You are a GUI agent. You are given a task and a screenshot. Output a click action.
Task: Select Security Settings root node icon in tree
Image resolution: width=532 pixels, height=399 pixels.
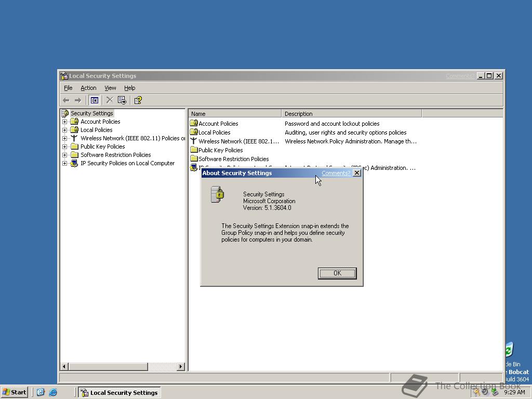[65, 113]
